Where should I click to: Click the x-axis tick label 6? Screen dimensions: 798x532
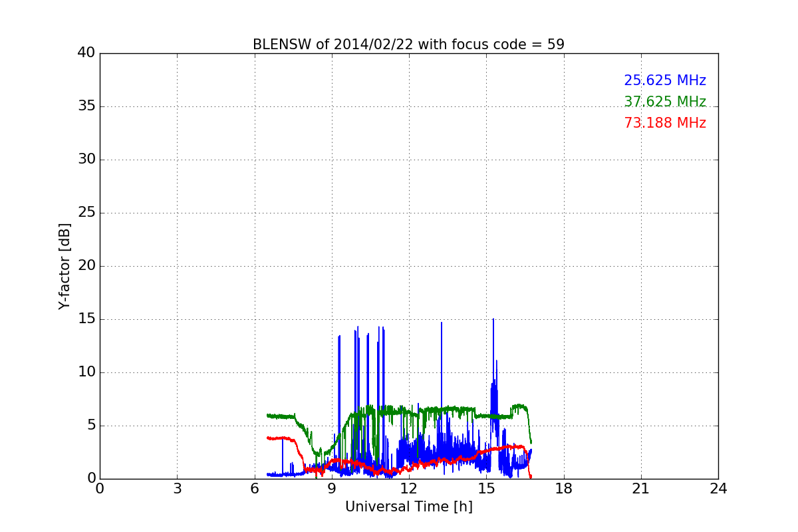pyautogui.click(x=255, y=489)
